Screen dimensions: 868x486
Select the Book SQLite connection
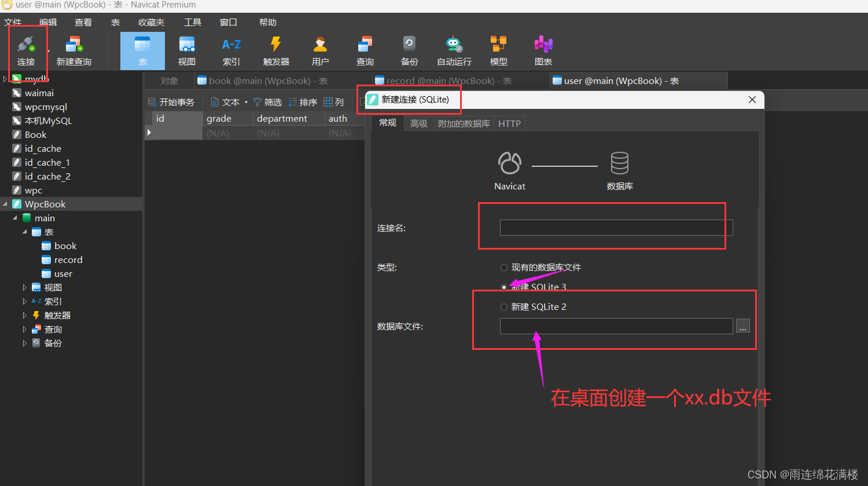[35, 134]
